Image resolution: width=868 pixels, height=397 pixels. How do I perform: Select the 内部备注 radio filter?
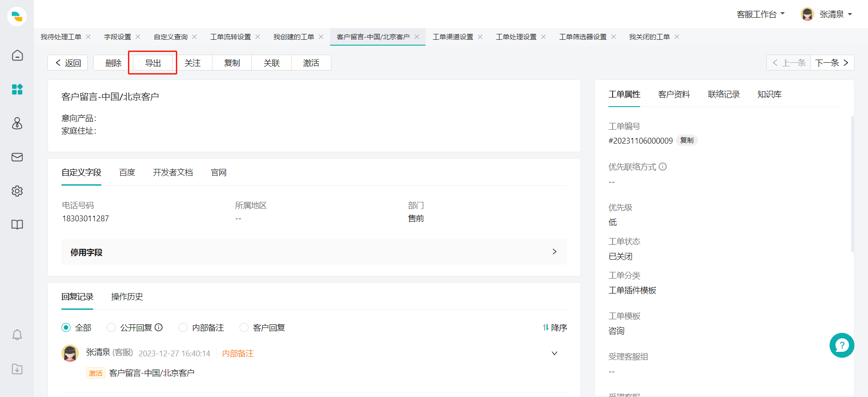click(183, 327)
